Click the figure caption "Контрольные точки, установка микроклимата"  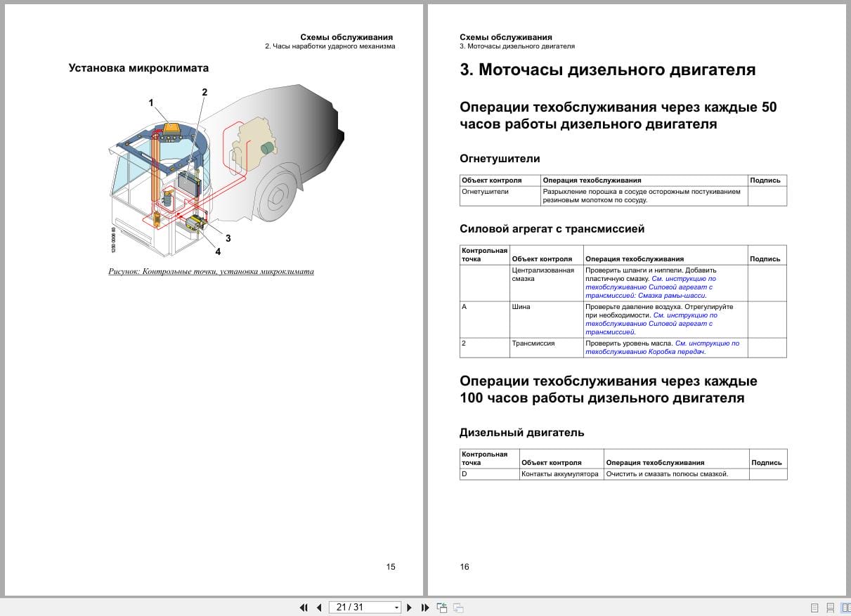211,270
